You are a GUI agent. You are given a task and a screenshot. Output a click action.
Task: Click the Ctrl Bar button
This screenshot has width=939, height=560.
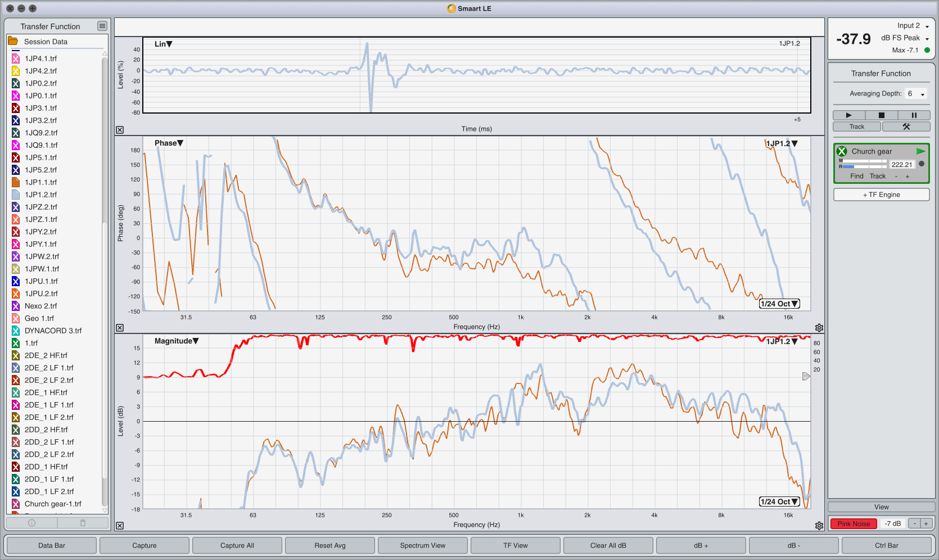[887, 545]
